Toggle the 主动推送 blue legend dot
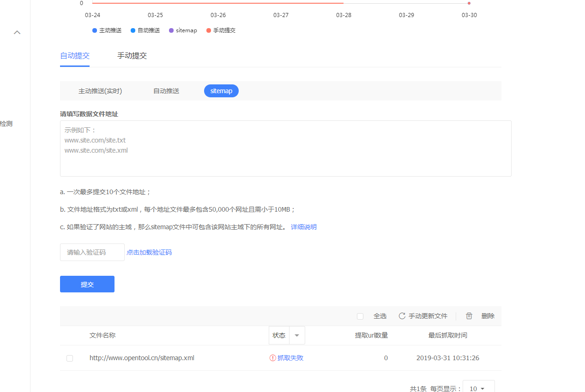The height and width of the screenshot is (392, 585). pos(95,30)
